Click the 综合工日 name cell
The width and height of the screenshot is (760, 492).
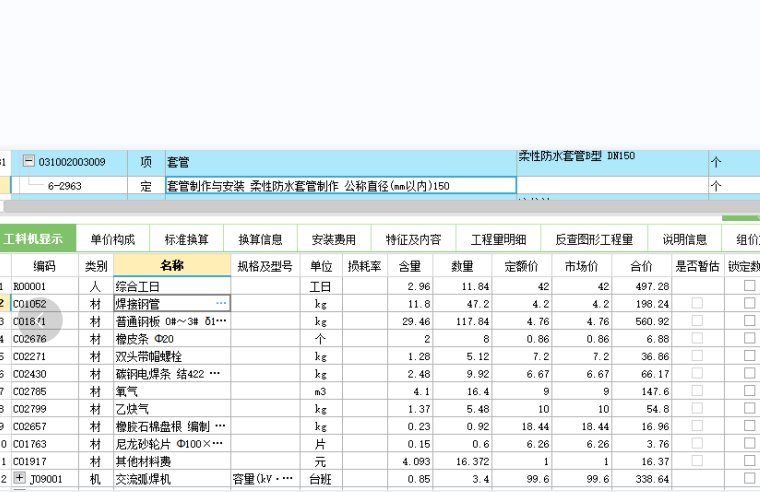[x=172, y=286]
